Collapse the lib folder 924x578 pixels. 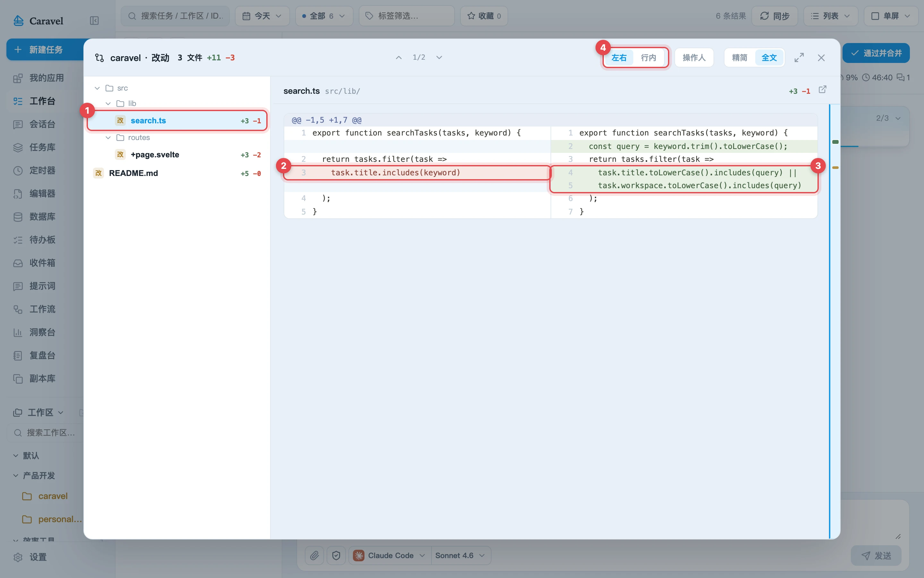pyautogui.click(x=108, y=104)
